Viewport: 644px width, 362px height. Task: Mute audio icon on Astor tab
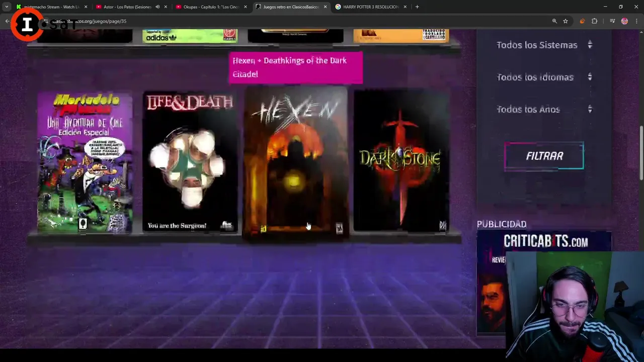point(157,7)
